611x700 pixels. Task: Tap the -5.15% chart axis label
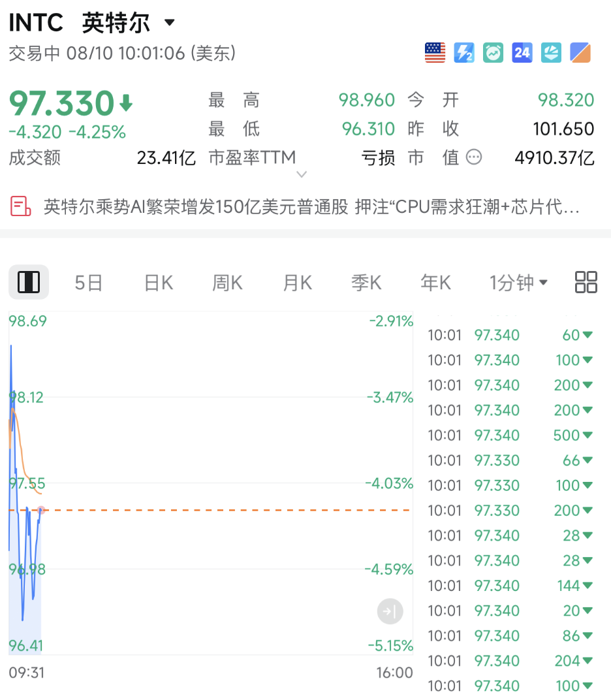(x=390, y=646)
